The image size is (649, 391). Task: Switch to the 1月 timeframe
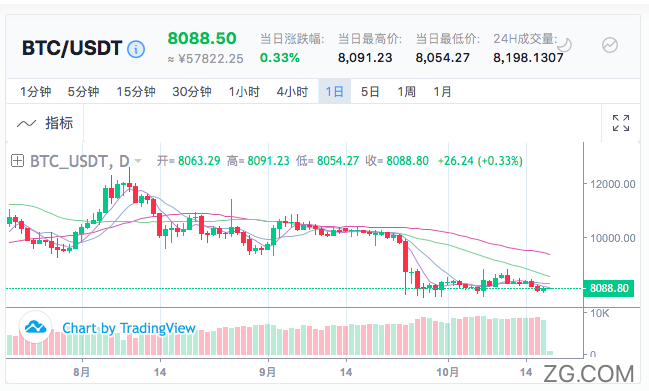(x=442, y=91)
